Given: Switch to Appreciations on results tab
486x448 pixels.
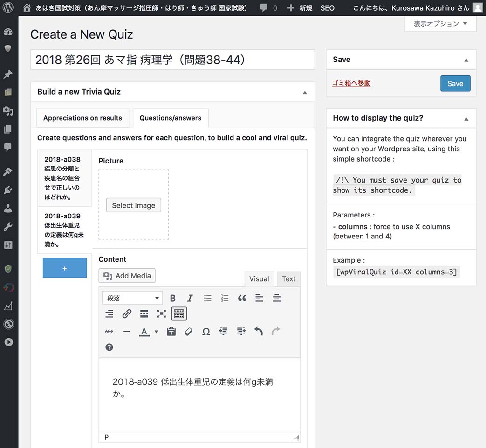Looking at the screenshot, I should pos(82,118).
